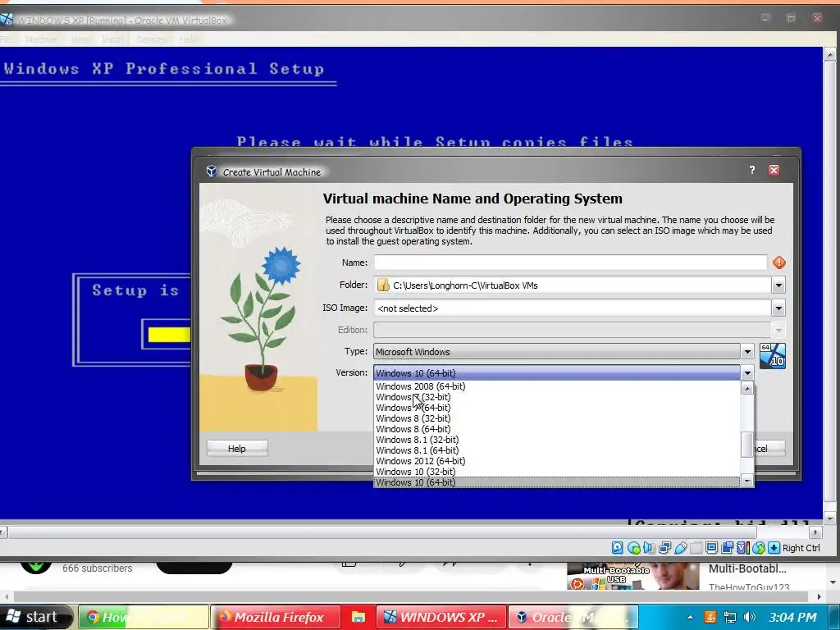Open the Type dropdown arrow
840x630 pixels.
[747, 351]
